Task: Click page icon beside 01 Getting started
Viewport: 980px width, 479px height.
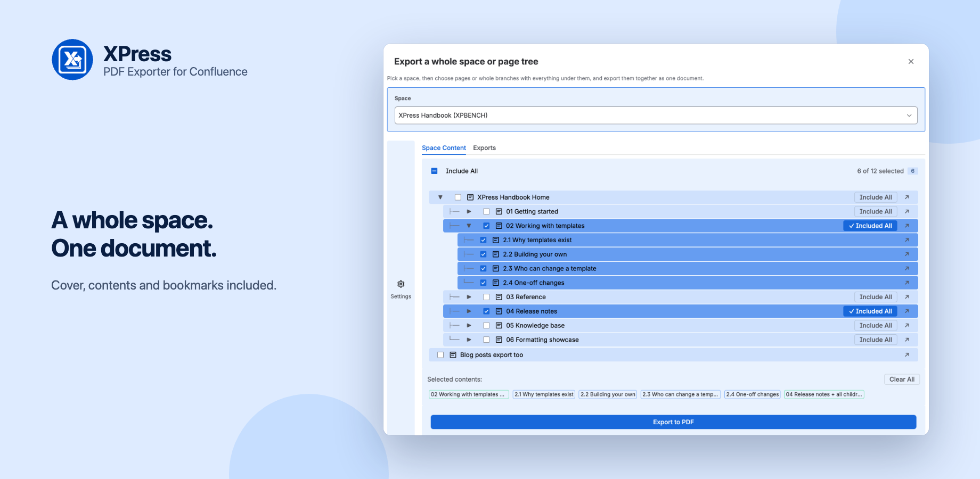Action: tap(499, 212)
